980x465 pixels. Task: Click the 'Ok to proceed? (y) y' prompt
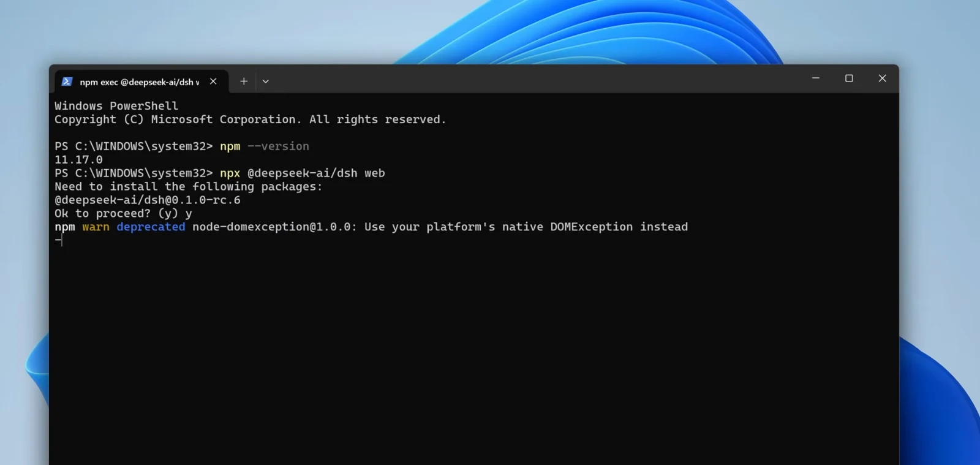[x=123, y=214]
